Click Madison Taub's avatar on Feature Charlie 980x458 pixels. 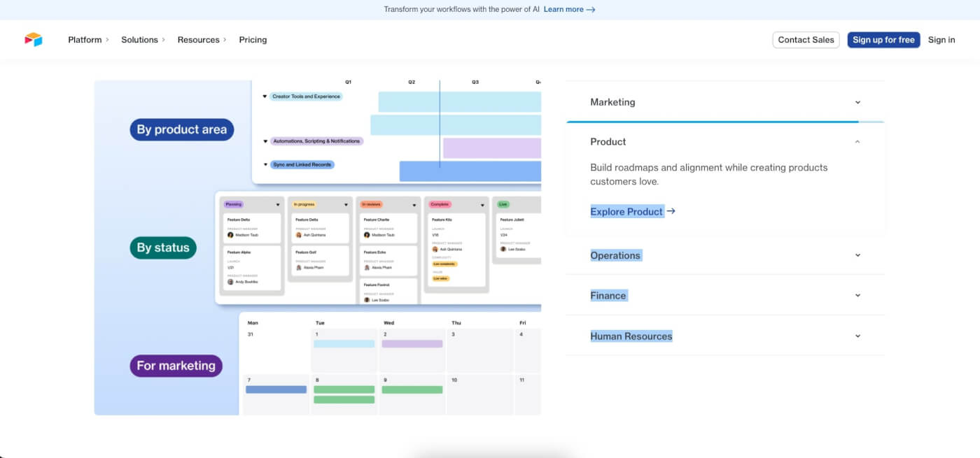(365, 235)
